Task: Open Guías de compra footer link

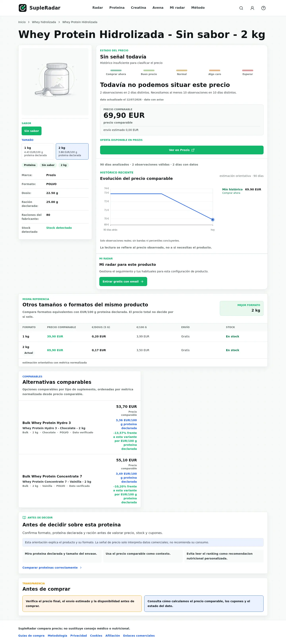Action: [31, 636]
